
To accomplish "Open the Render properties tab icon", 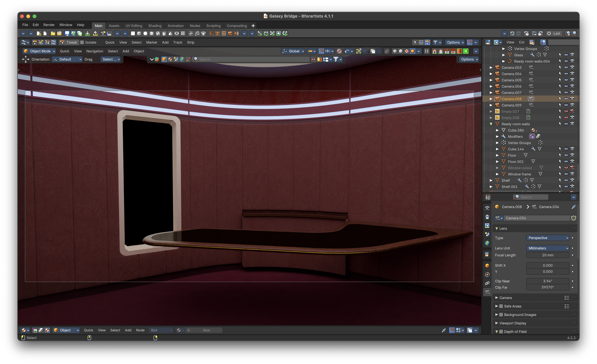I will [487, 208].
